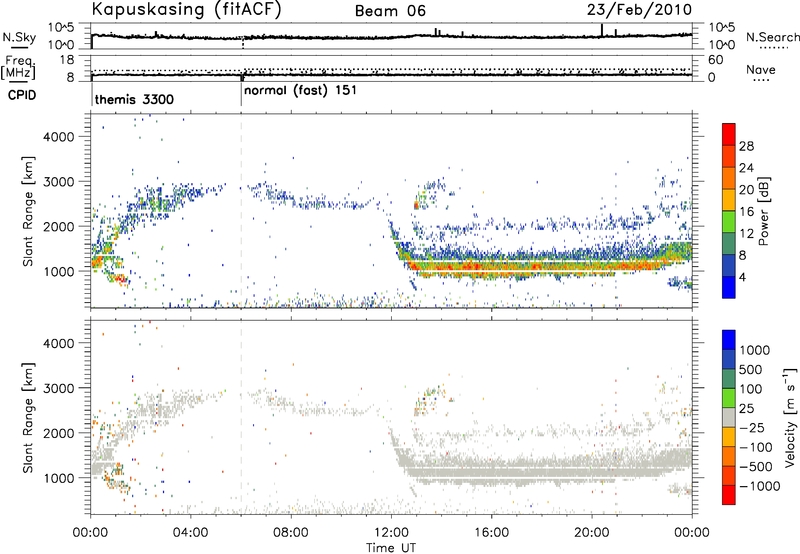Click the '3000' tick on the velocity panel axis
Image resolution: width=800 pixels, height=554 pixels.
click(x=59, y=388)
